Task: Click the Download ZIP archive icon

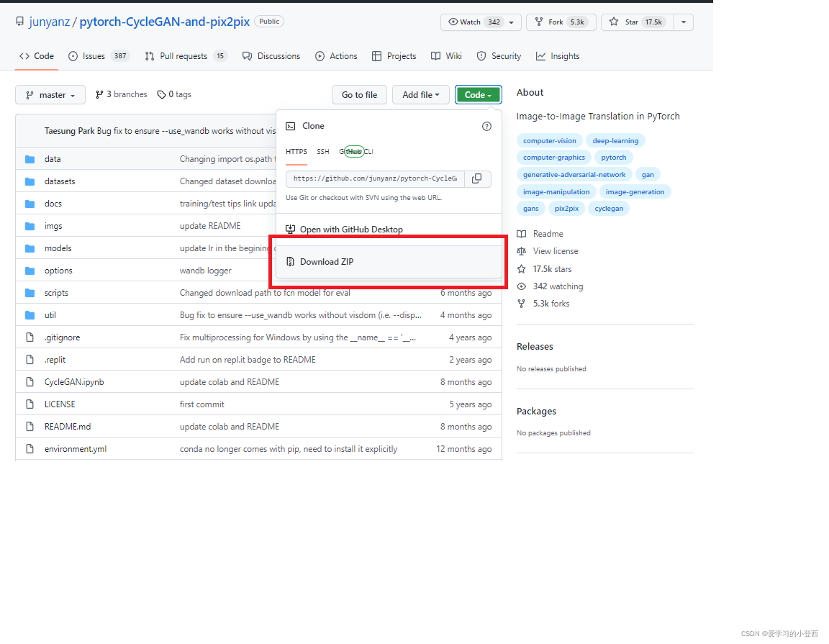Action: (290, 262)
